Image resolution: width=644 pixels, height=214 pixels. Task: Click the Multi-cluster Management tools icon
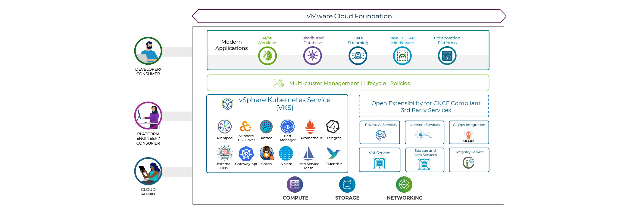point(279,83)
